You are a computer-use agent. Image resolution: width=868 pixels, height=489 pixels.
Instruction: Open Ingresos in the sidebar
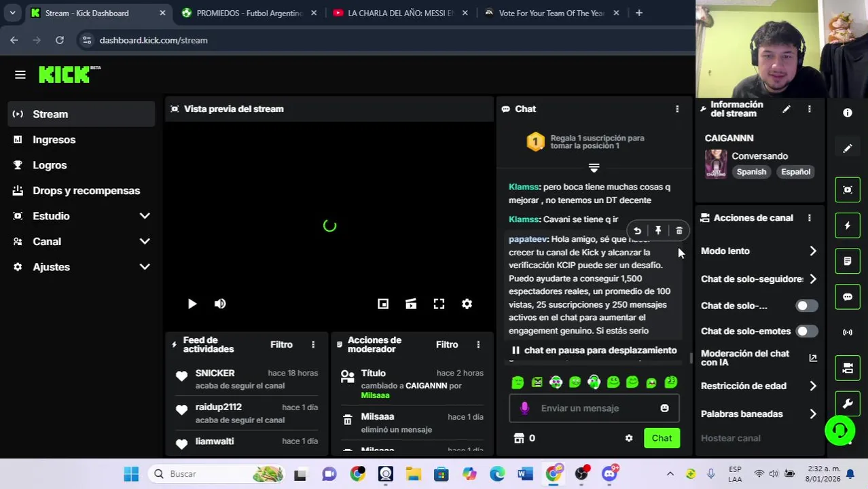[x=82, y=139]
